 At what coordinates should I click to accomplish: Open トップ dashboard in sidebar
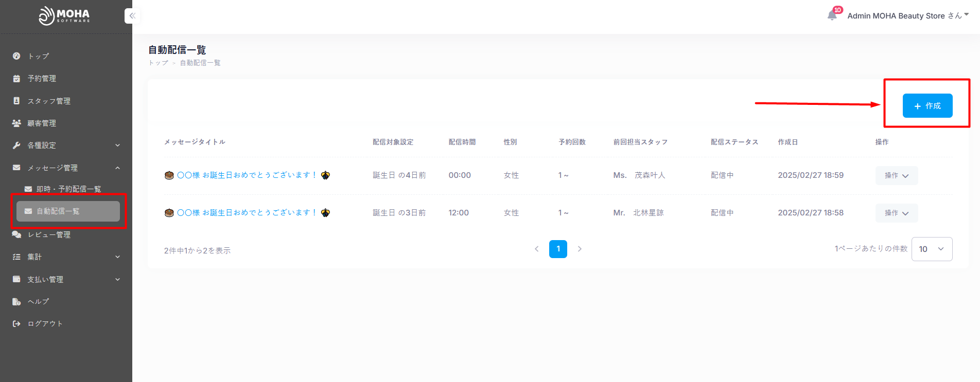(x=39, y=56)
